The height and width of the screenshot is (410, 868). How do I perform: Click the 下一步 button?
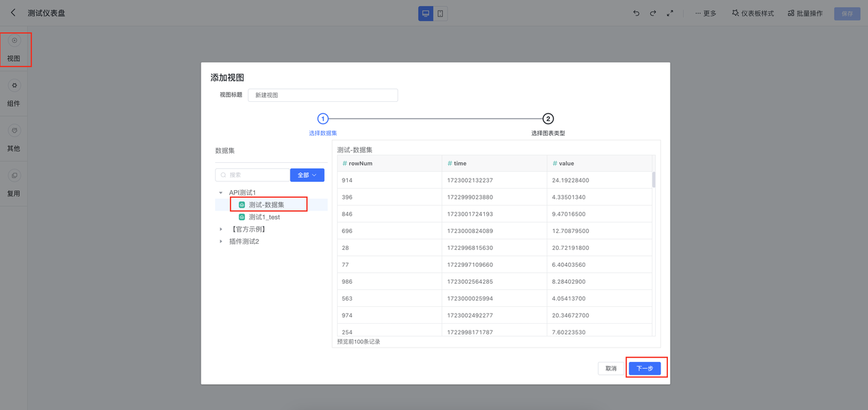tap(645, 368)
